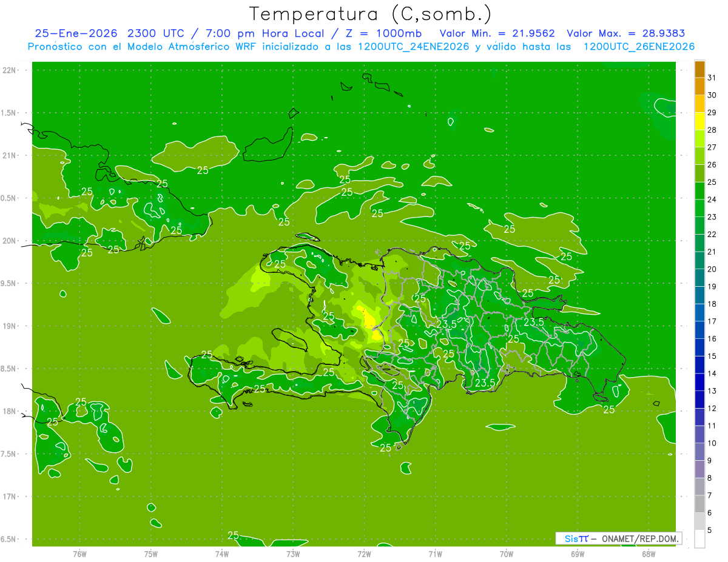Click the 17N latitude axis label

10,497
